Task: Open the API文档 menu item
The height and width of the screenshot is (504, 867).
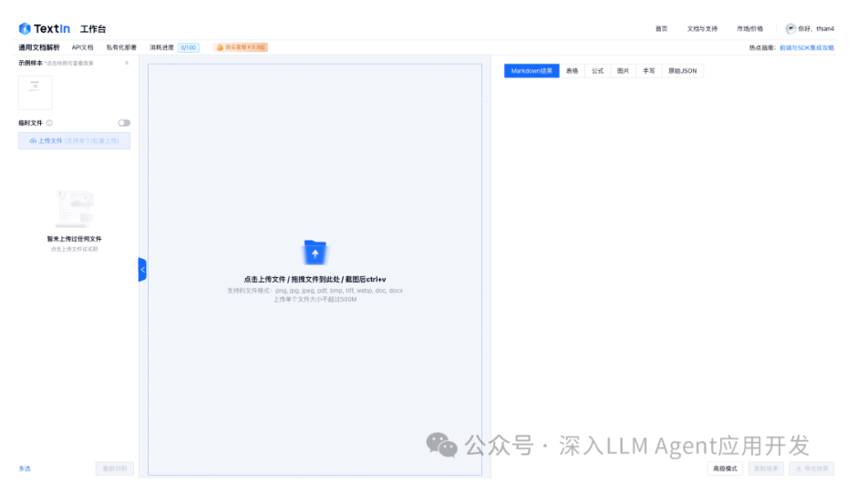Action: click(82, 47)
